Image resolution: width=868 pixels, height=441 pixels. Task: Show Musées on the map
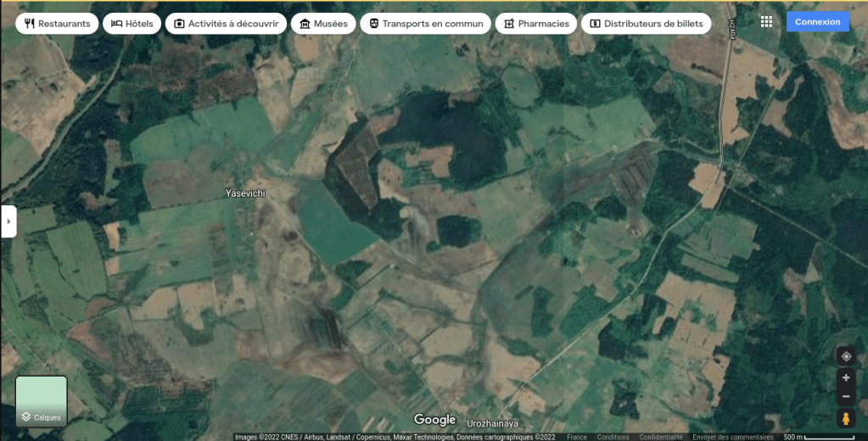click(322, 24)
